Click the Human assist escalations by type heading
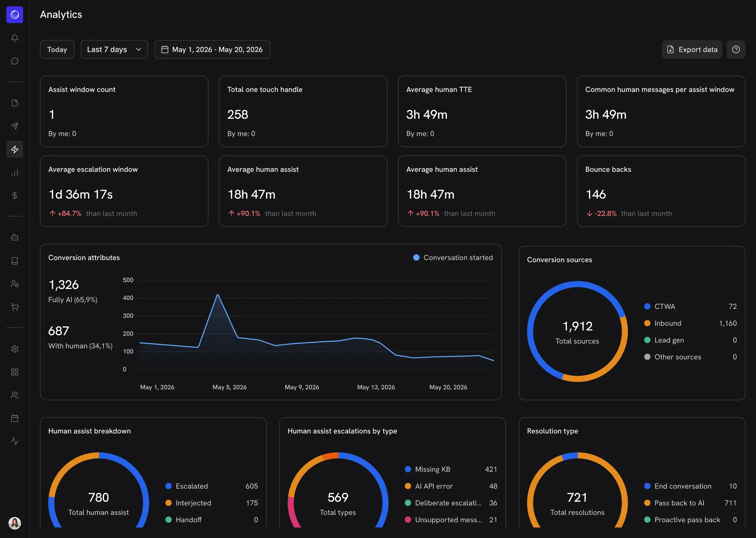This screenshot has height=538, width=756. click(342, 431)
